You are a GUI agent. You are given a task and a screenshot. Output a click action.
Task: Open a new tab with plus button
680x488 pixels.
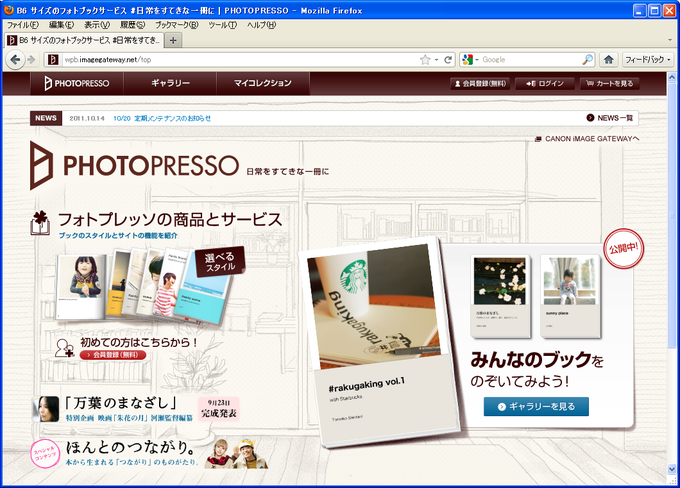[x=173, y=40]
